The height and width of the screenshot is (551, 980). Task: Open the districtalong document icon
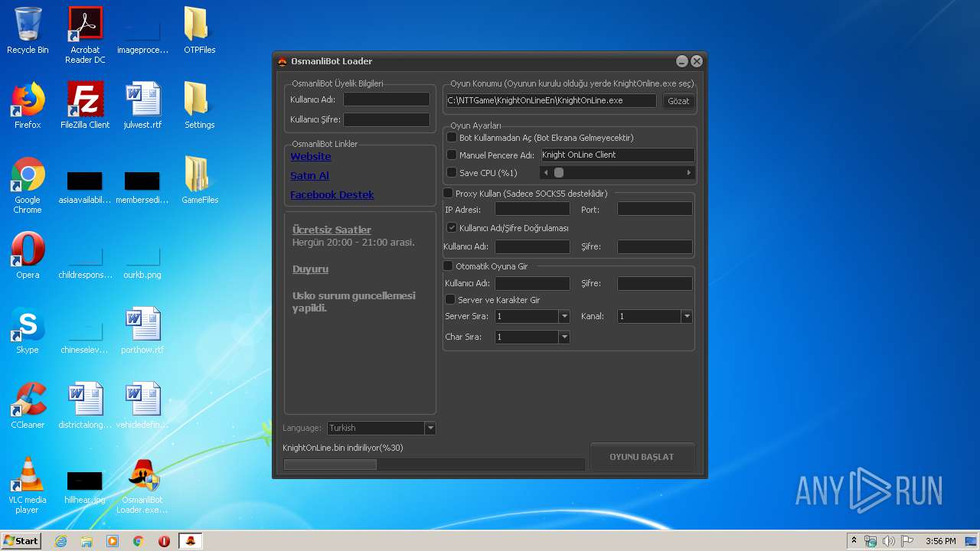point(85,406)
